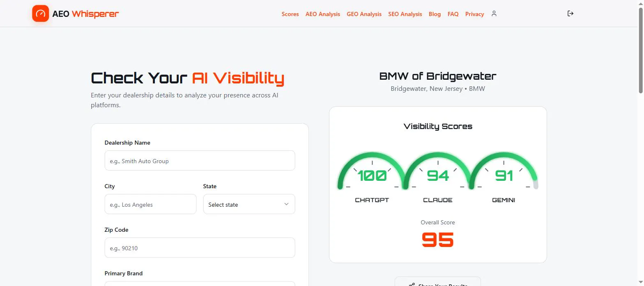This screenshot has width=644, height=286.
Task: Click the Claude score gauge showing 94
Action: click(438, 171)
